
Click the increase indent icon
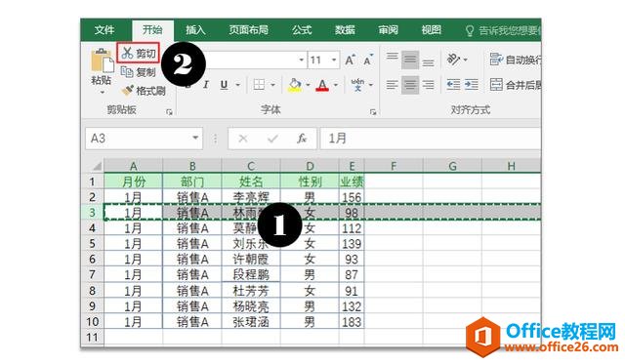(471, 85)
